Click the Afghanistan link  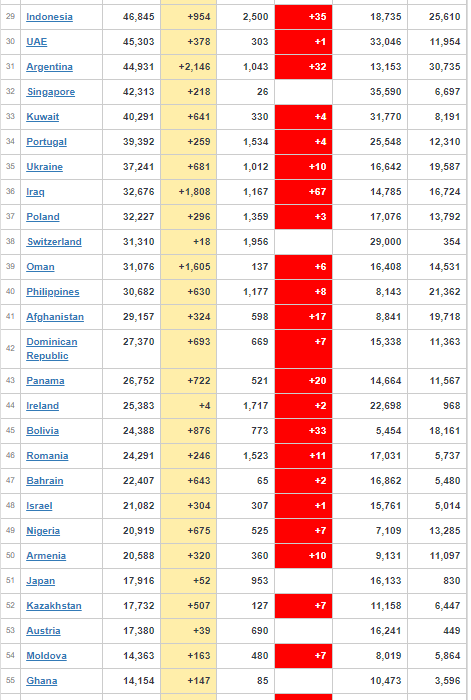tap(55, 317)
